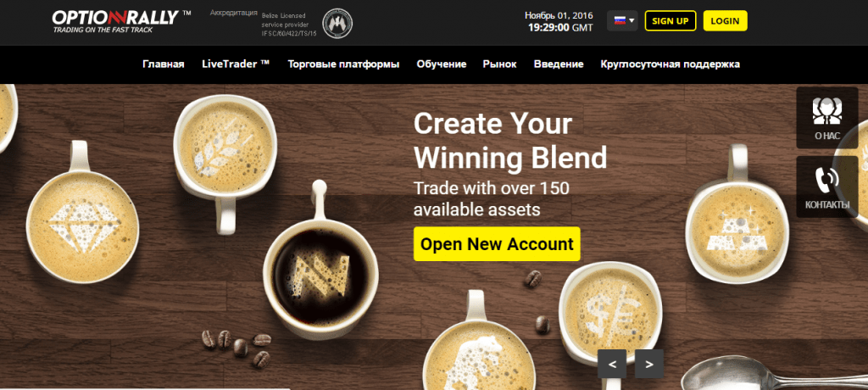Go to previous slide with left arrow
The image size is (868, 390).
click(x=612, y=364)
